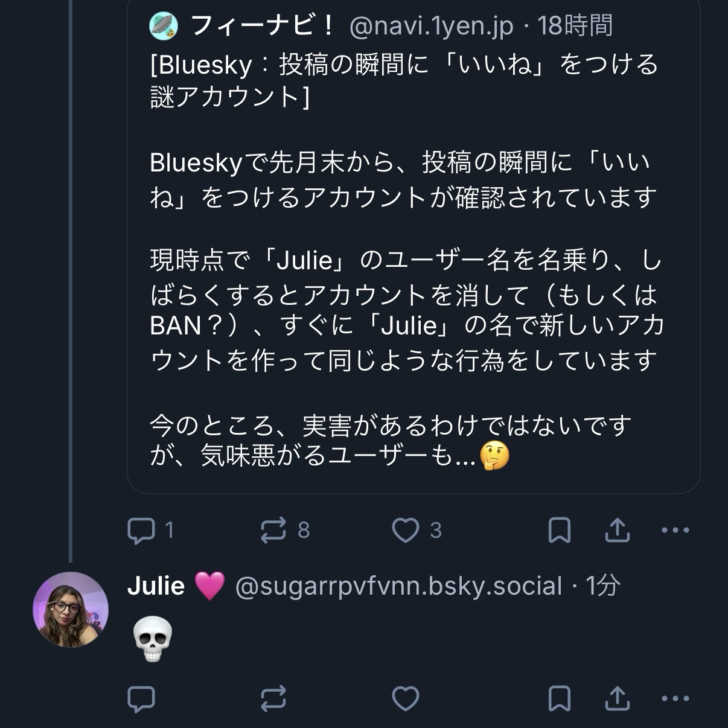This screenshot has height=728, width=728.
Task: Share the post quoting フィーナビ
Action: click(618, 531)
